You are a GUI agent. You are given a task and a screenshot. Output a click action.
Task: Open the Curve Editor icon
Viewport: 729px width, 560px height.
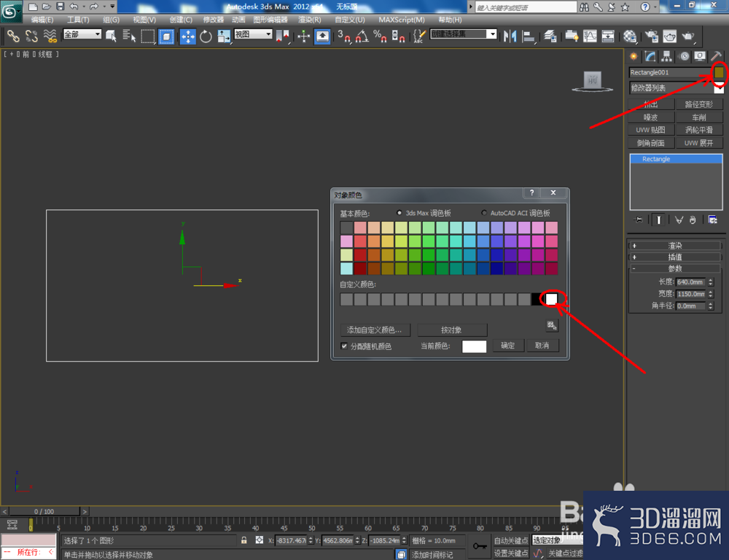pos(590,36)
